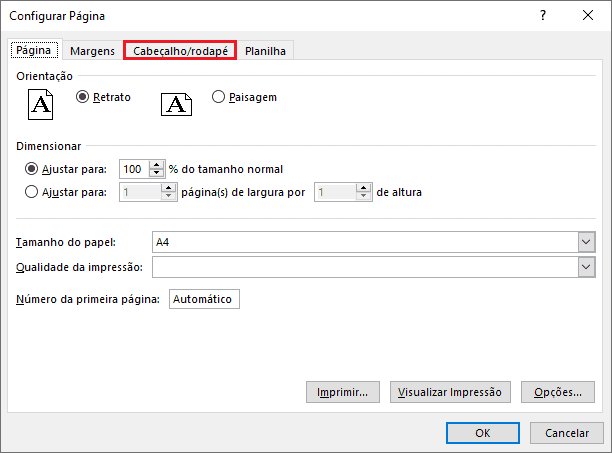This screenshot has width=612, height=453.
Task: Switch to the Página tab
Action: point(34,50)
